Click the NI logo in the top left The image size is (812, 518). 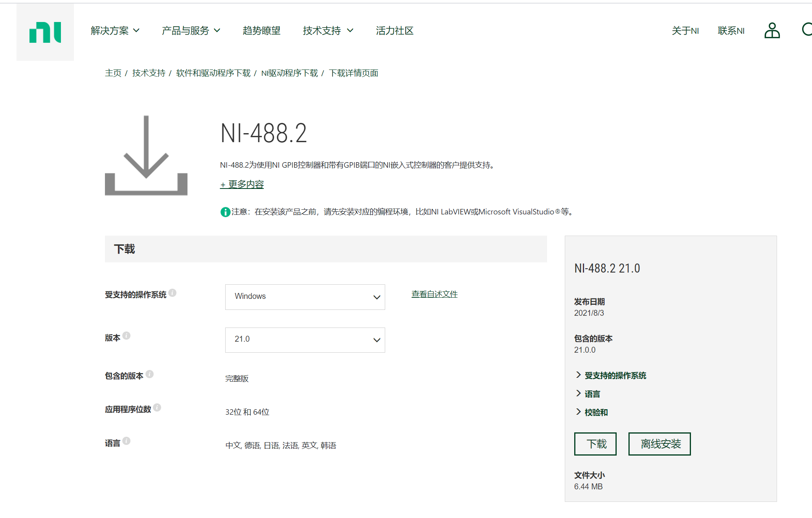pyautogui.click(x=44, y=32)
